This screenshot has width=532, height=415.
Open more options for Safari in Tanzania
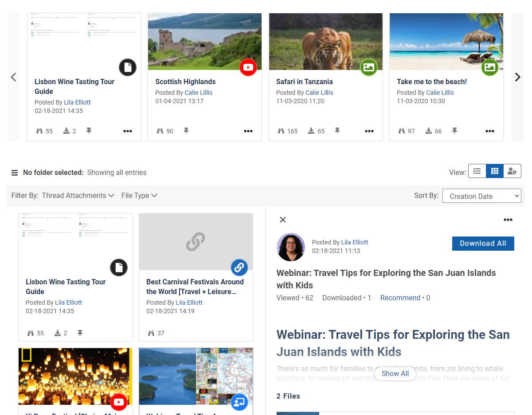pos(369,131)
